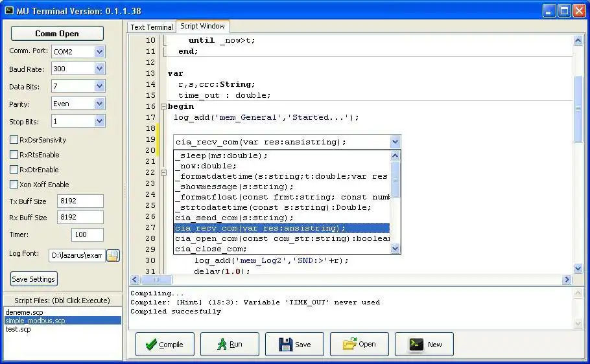Image resolution: width=590 pixels, height=364 pixels.
Task: Switch to the Text Terminal tab
Action: tap(152, 27)
